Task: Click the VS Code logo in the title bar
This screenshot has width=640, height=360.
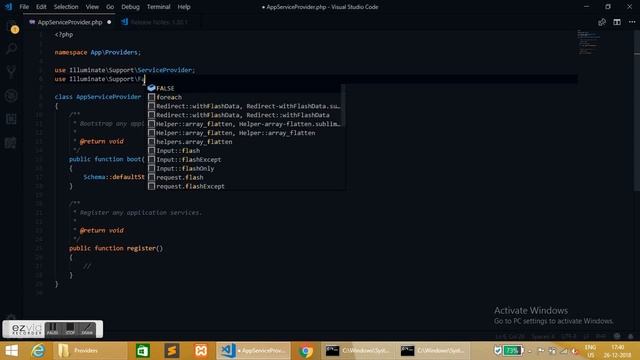Action: coord(8,7)
